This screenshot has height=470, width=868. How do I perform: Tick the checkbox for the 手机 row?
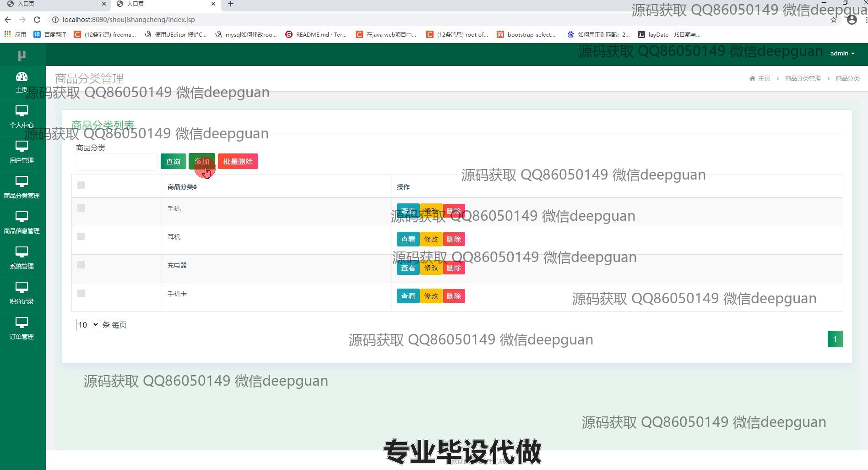pyautogui.click(x=81, y=208)
